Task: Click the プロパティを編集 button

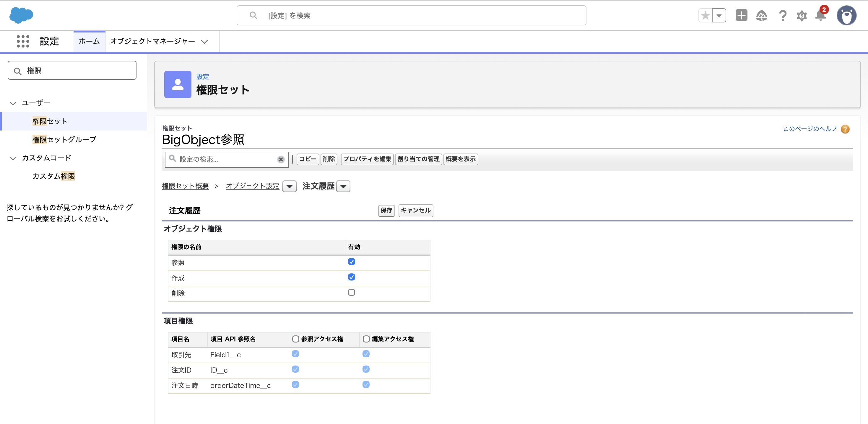Action: coord(367,159)
